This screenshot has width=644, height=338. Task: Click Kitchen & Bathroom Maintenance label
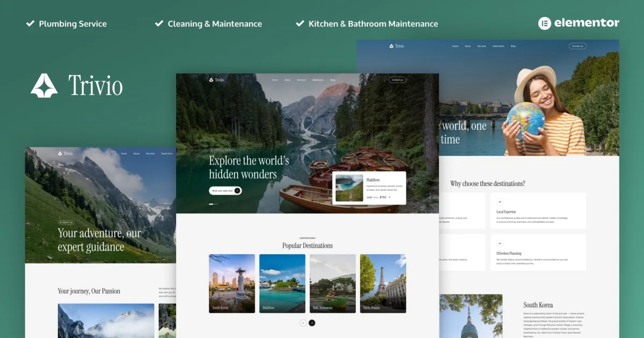click(373, 24)
